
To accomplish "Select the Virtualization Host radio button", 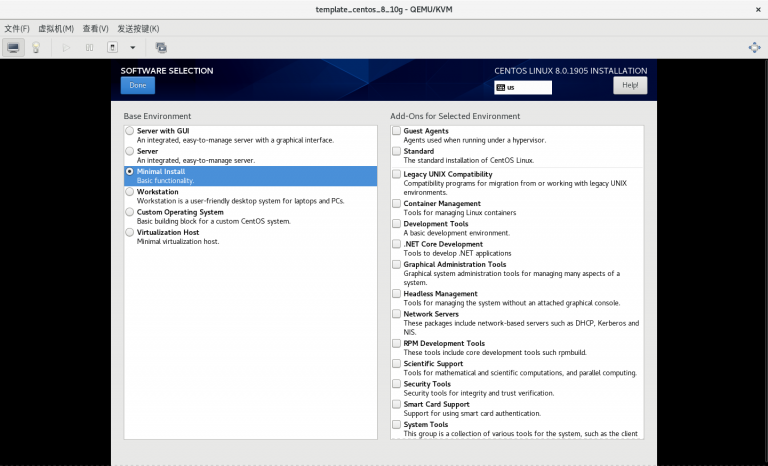I will coord(129,232).
